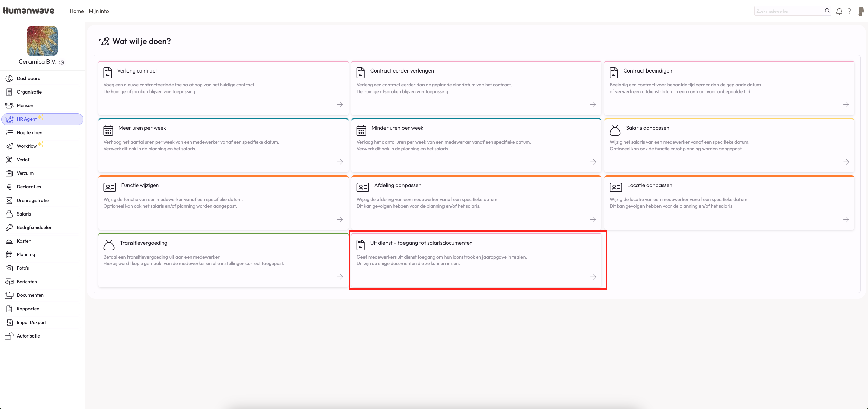Image resolution: width=868 pixels, height=409 pixels.
Task: Click the Ceramica B.V. company logo thumbnail
Action: click(42, 41)
